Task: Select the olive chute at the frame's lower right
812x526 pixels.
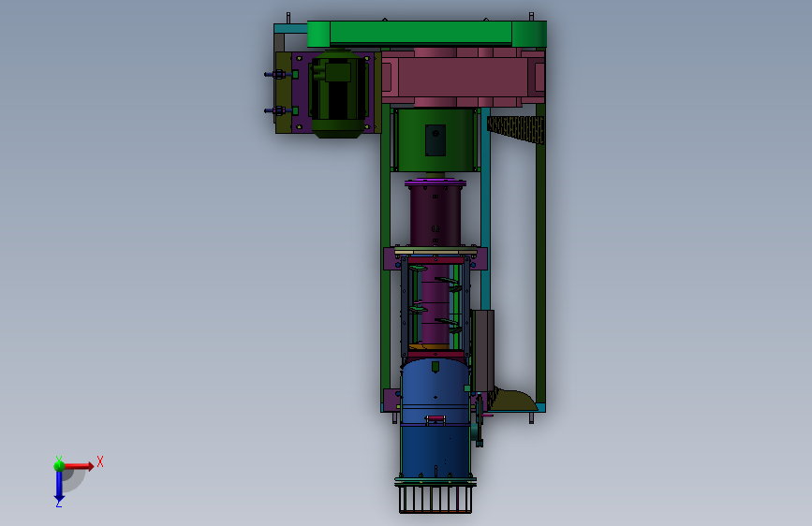Action: coord(513,400)
